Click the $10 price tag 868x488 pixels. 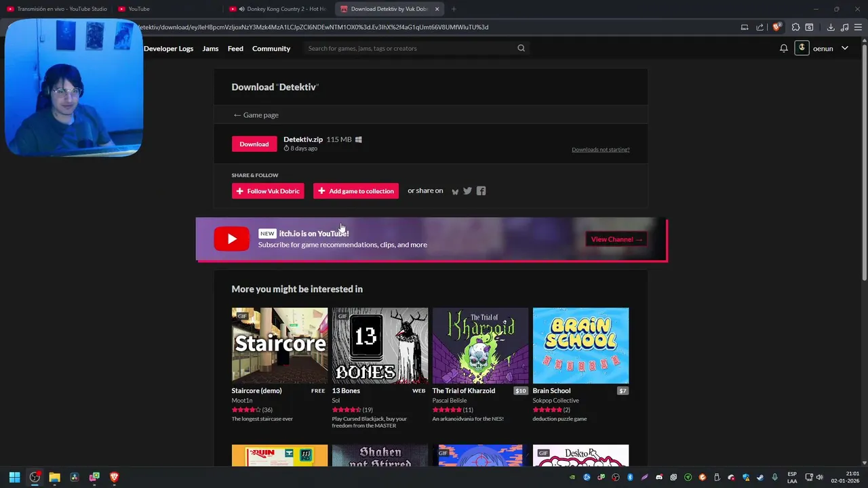coord(520,391)
